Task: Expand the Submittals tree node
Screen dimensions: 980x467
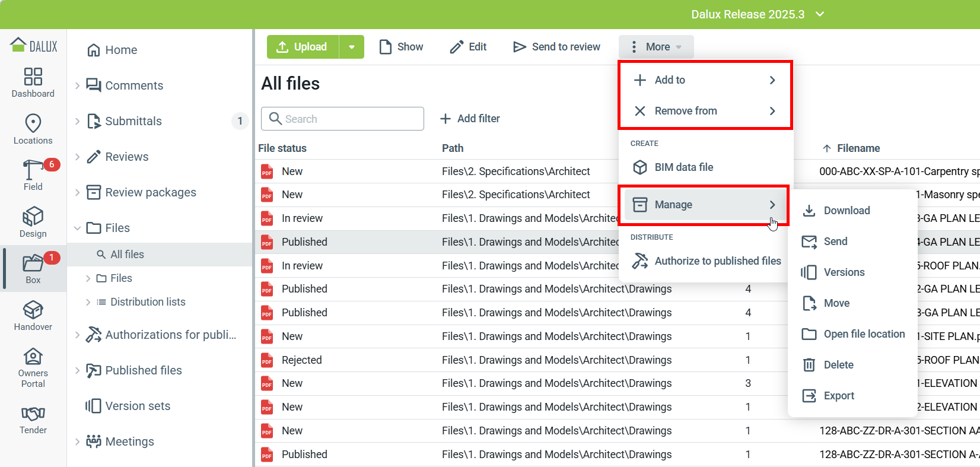Action: click(78, 121)
